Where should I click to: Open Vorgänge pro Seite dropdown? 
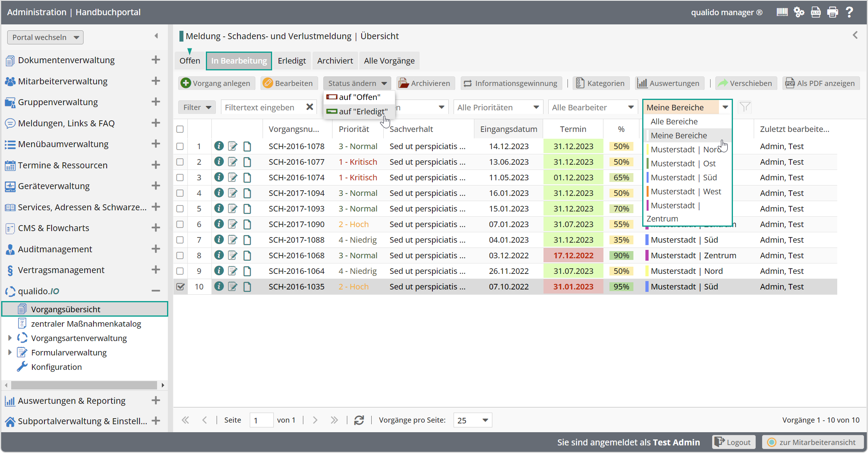click(473, 420)
